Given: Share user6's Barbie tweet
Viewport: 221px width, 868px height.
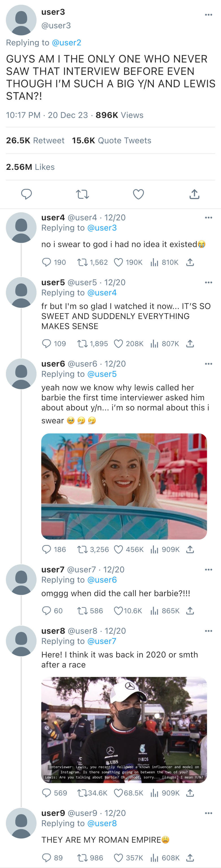Looking at the screenshot, I should click(x=190, y=550).
